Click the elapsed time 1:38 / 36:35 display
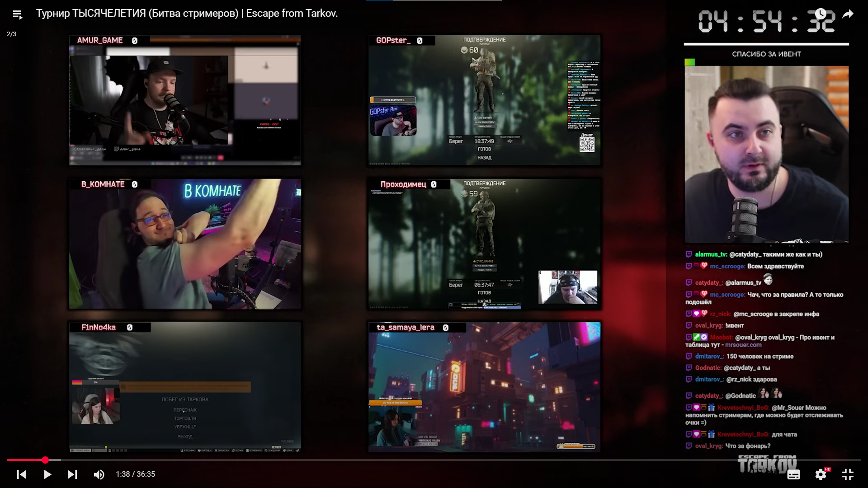868x488 pixels. click(135, 474)
